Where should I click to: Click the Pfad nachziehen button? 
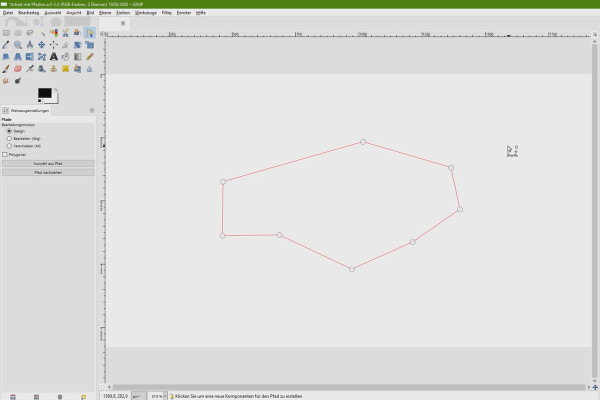(48, 173)
